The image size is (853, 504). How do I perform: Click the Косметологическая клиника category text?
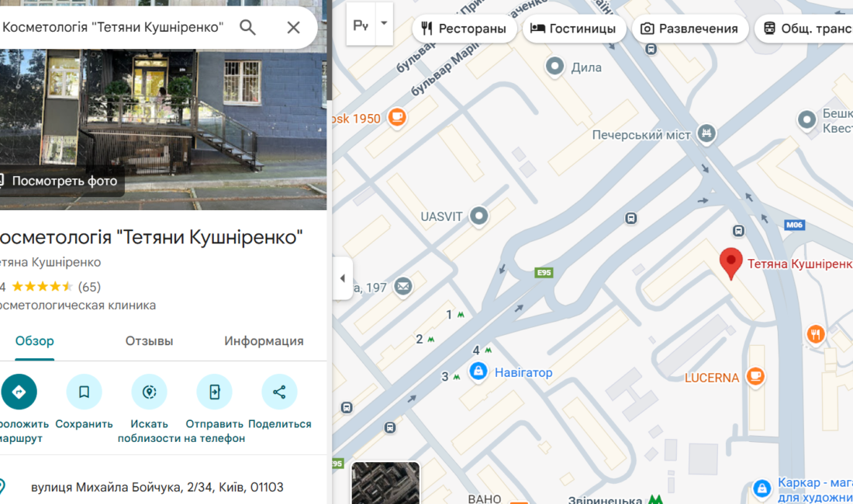point(78,305)
